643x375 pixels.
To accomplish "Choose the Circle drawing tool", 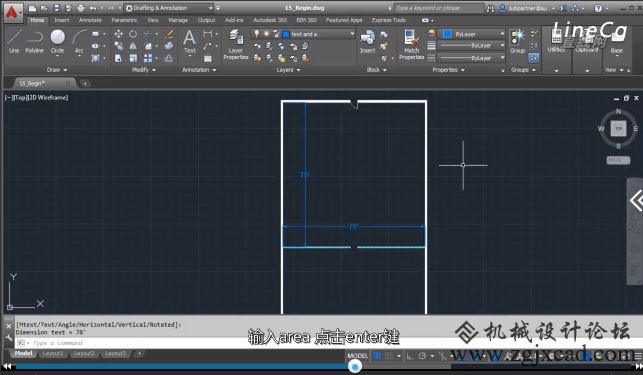I will coord(57,42).
